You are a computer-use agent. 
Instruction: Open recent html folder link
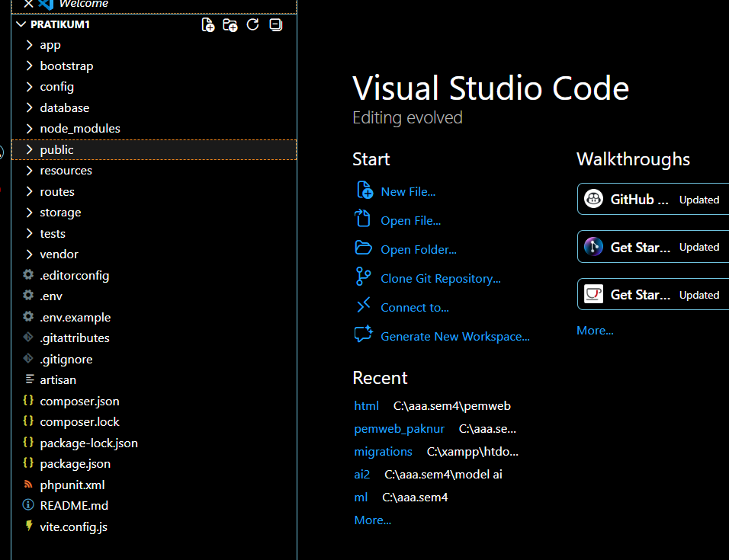[366, 406]
